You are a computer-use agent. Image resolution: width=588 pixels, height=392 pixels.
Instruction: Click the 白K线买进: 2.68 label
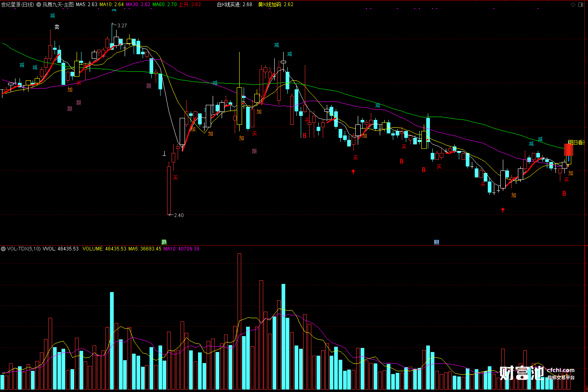point(234,4)
